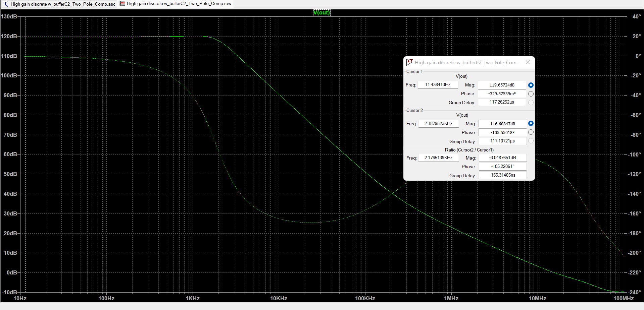644x310 pixels.
Task: Click Cursor 1 Phase field -329.57539m°
Action: coord(502,94)
